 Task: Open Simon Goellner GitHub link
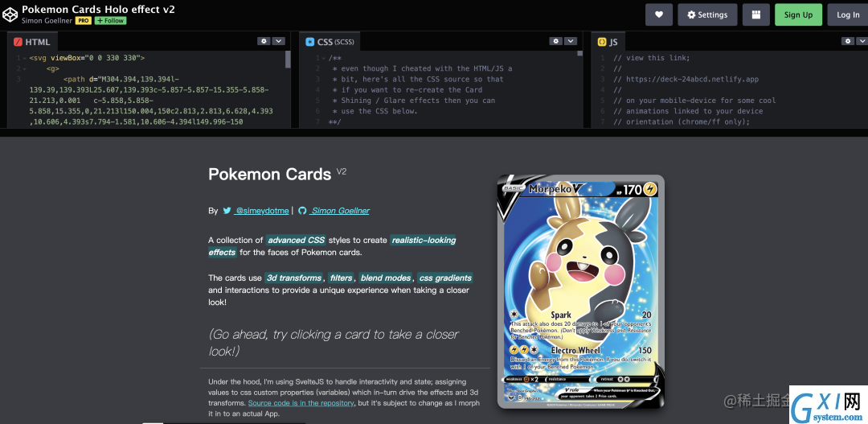pos(339,211)
